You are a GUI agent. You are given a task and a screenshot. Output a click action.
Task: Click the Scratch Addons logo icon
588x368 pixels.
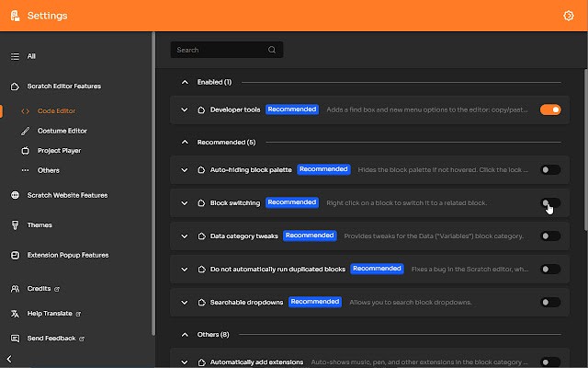coord(15,16)
